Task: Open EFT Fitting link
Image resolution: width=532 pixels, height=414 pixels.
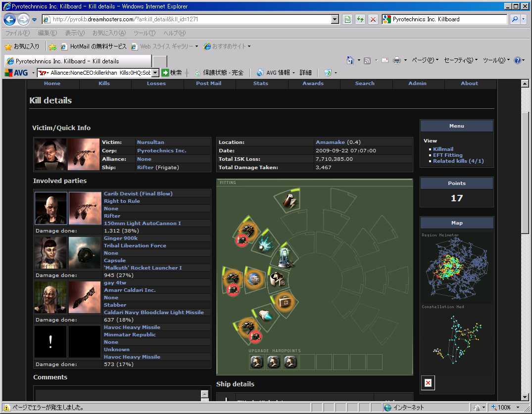Action: [447, 155]
